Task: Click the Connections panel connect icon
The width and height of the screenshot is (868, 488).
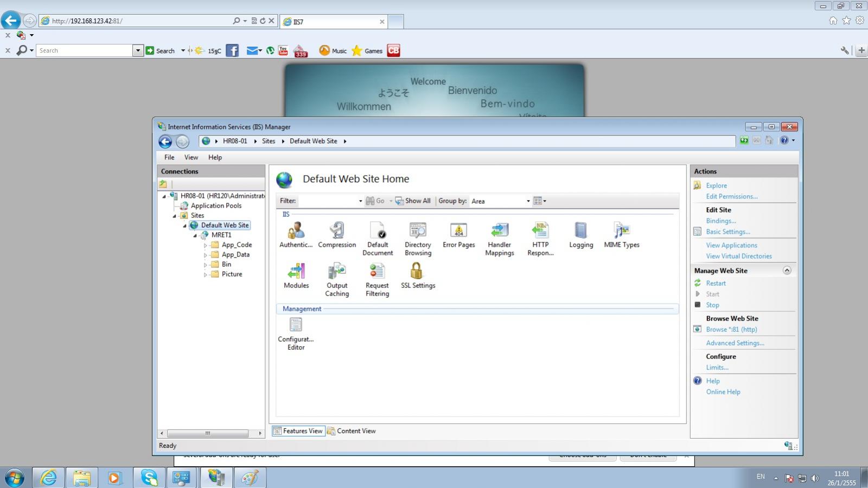Action: coord(163,184)
